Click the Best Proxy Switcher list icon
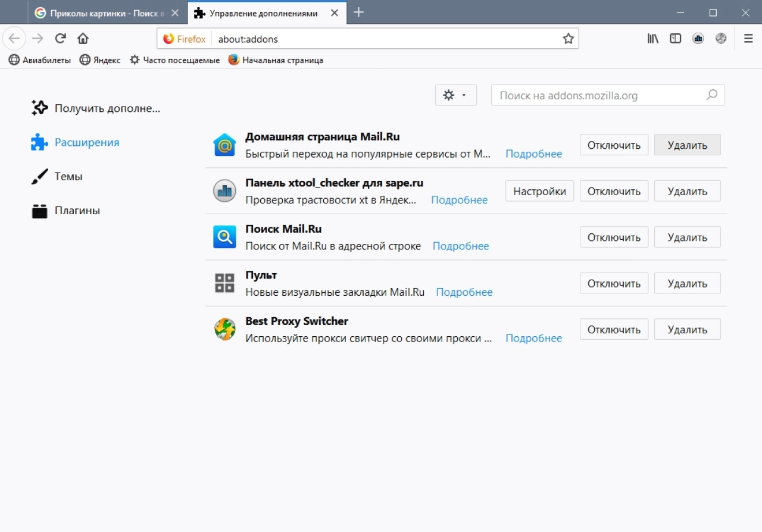This screenshot has height=532, width=762. click(224, 329)
